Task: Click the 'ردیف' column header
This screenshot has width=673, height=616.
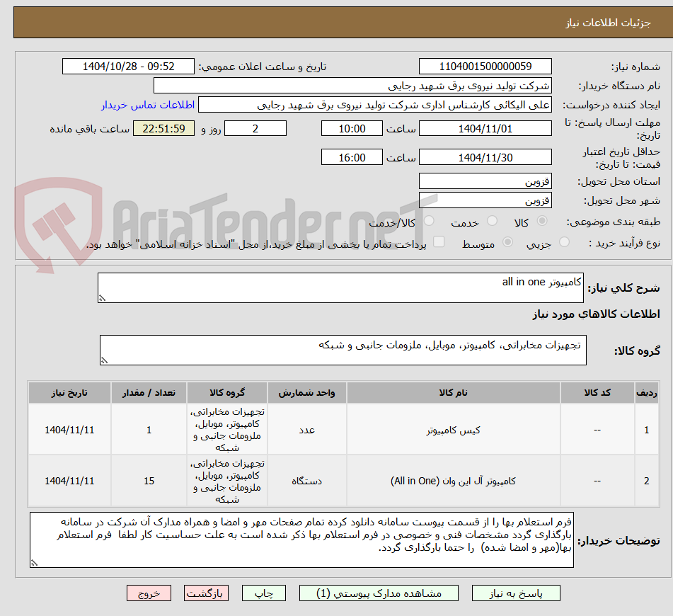Action: [x=646, y=393]
